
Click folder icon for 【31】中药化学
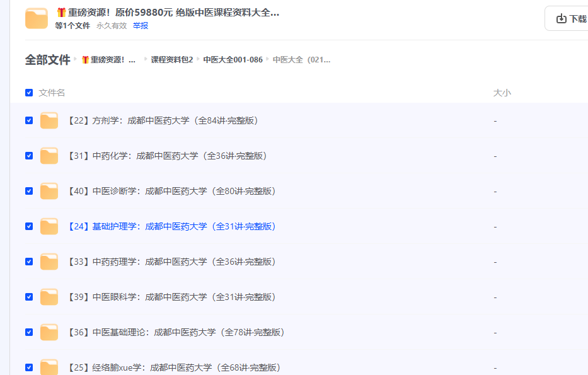coord(49,156)
